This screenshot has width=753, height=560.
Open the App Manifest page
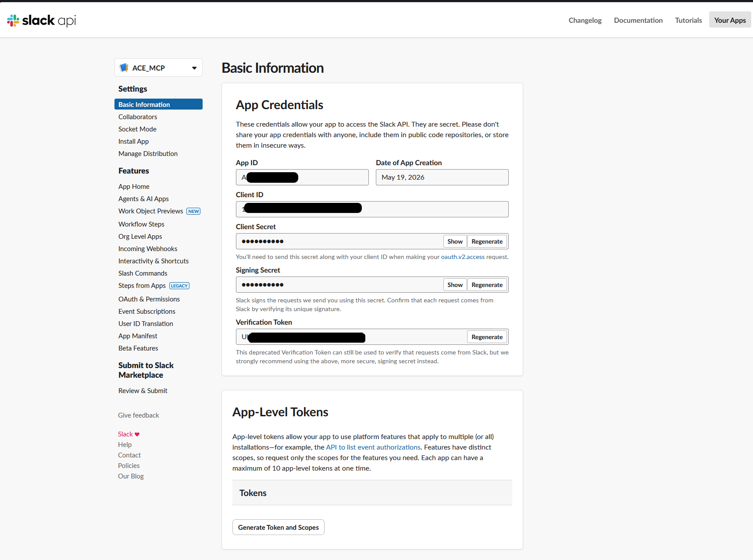point(138,336)
